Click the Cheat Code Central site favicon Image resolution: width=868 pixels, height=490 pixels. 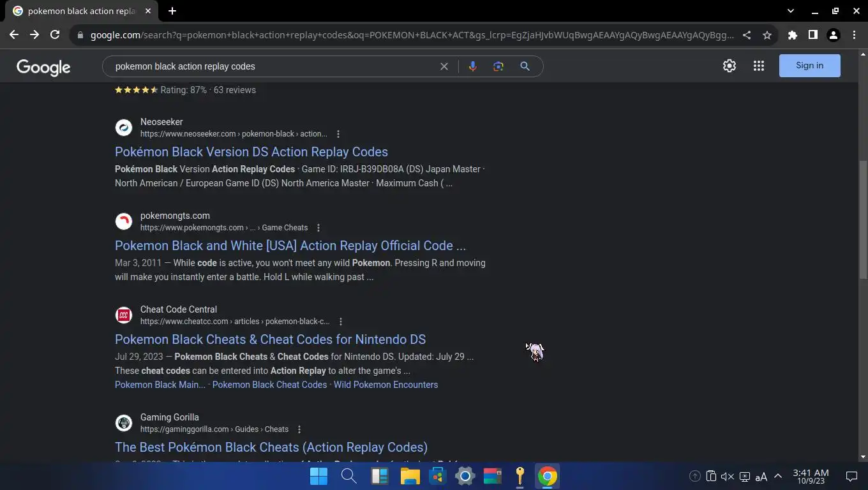pos(124,315)
